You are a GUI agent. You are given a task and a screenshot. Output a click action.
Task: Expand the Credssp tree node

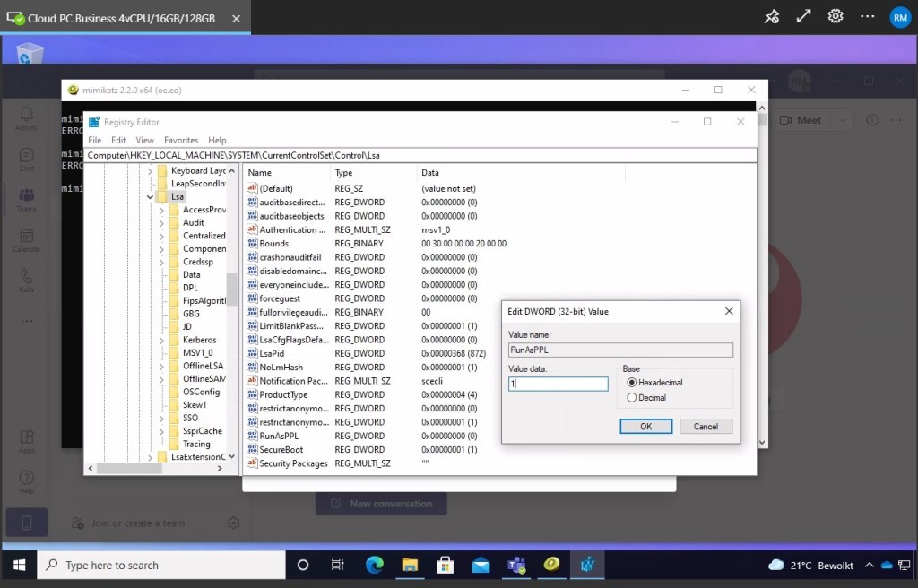[161, 262]
